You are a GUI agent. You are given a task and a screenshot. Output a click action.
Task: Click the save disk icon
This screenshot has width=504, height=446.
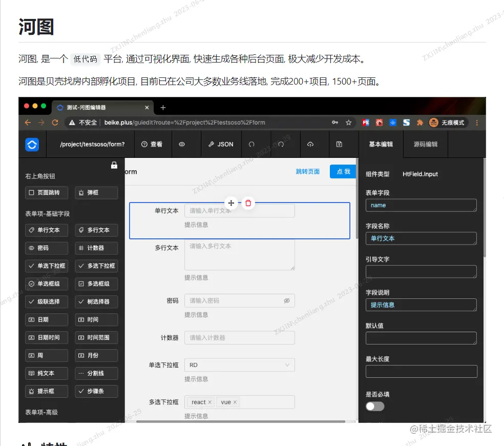pyautogui.click(x=339, y=144)
